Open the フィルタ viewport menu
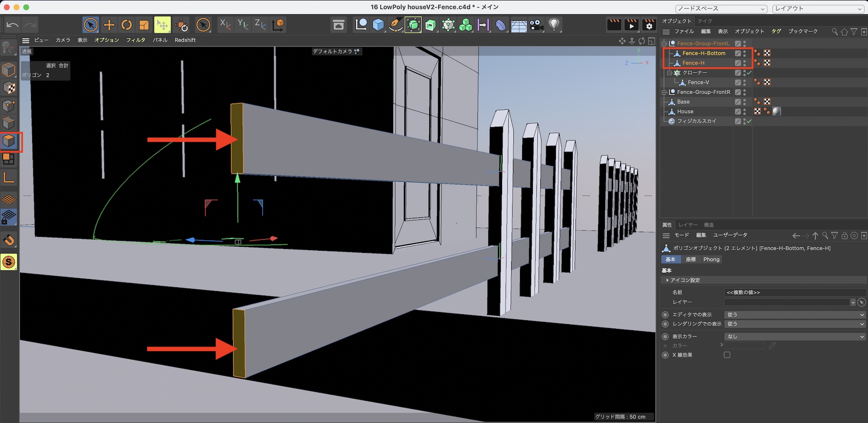The height and width of the screenshot is (423, 868). 135,40
